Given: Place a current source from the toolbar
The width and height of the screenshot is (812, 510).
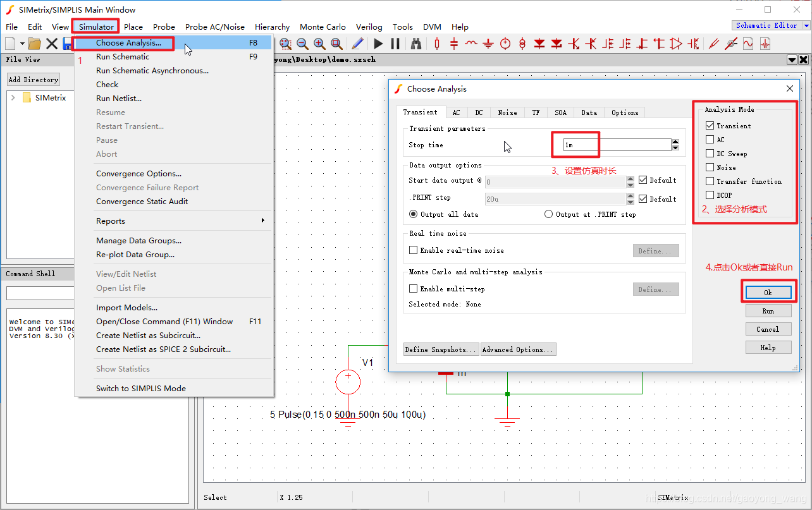Looking at the screenshot, I should 522,44.
